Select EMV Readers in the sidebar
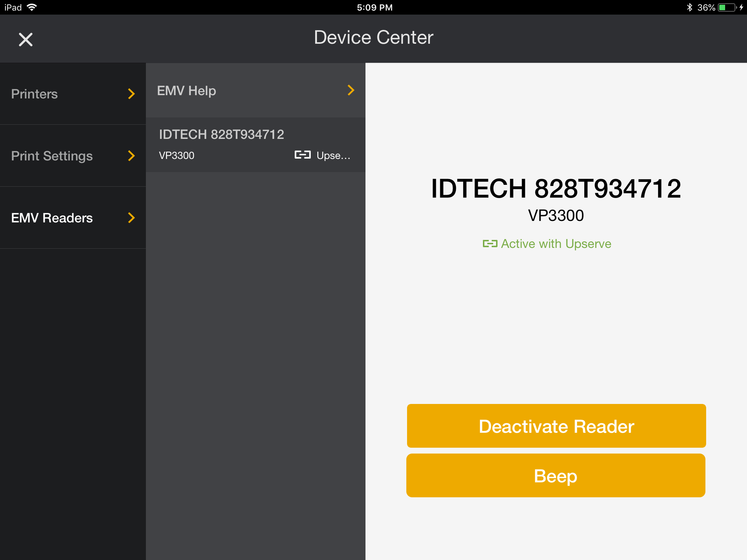 [x=52, y=218]
